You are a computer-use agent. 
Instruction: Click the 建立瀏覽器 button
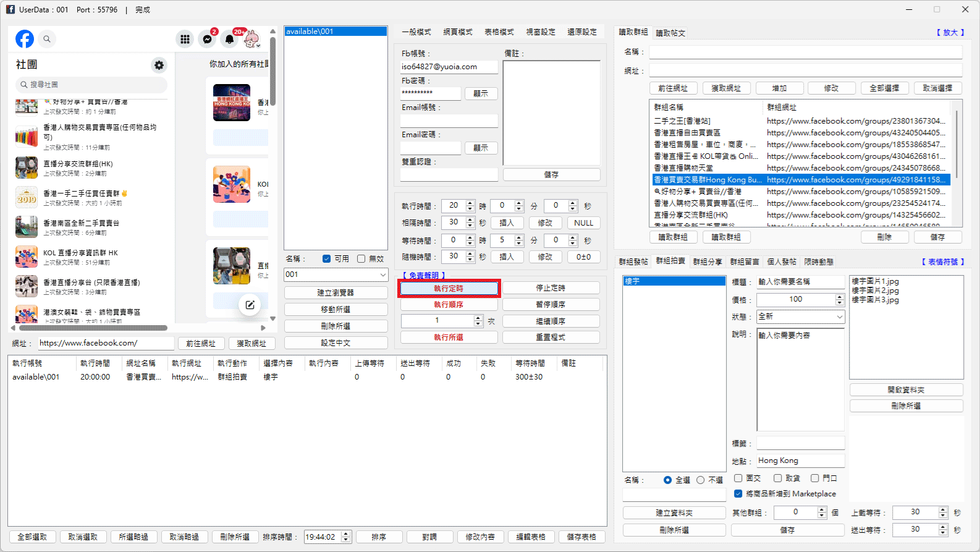[336, 292]
